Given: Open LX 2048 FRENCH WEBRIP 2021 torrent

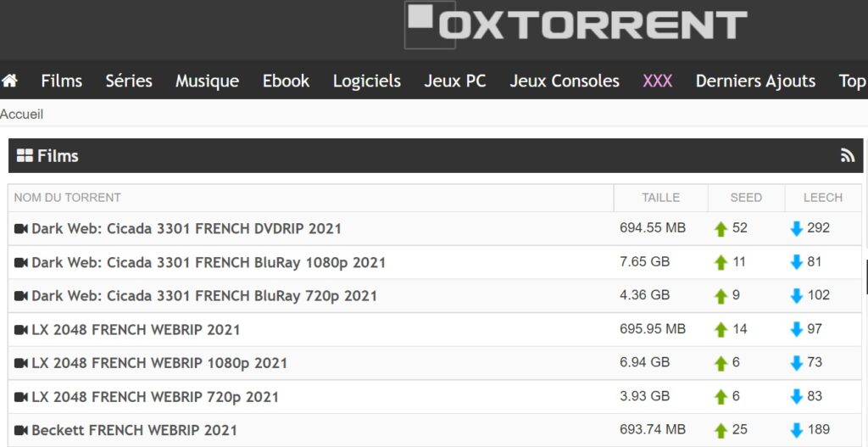Looking at the screenshot, I should (x=136, y=330).
